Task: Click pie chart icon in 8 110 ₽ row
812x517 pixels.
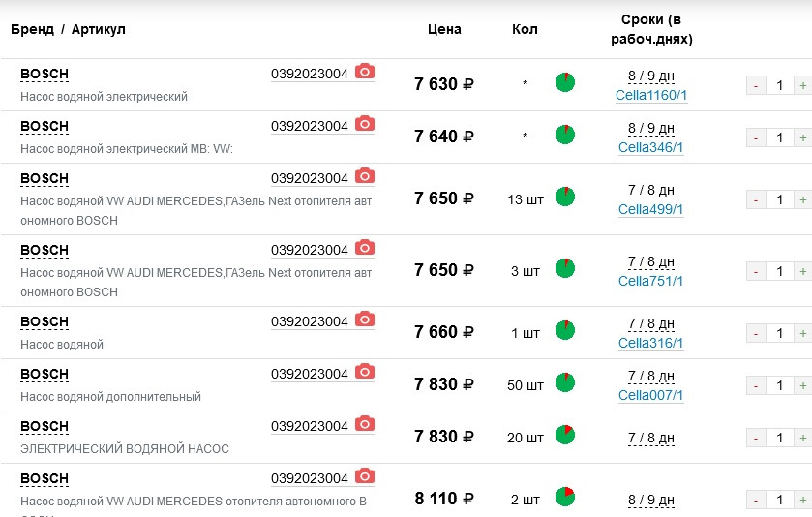Action: click(565, 497)
